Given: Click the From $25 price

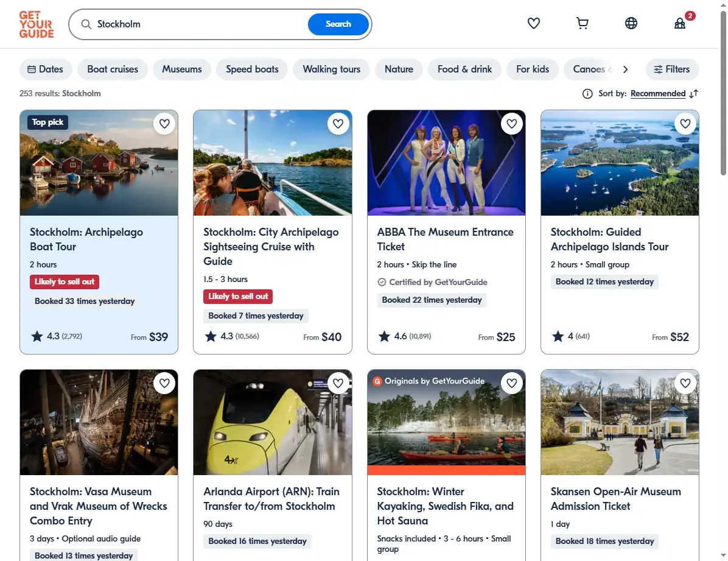Looking at the screenshot, I should tap(497, 337).
